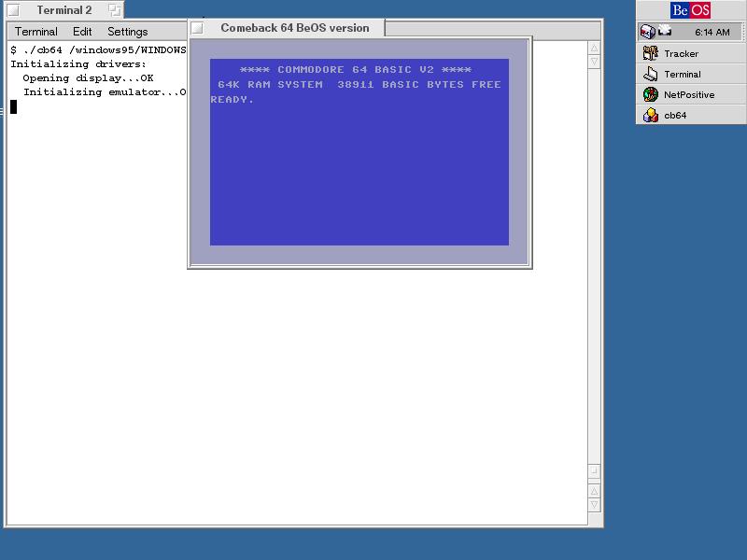Select the NetPositive entry in the Deskbar
747x560 pixels.
pyautogui.click(x=691, y=94)
